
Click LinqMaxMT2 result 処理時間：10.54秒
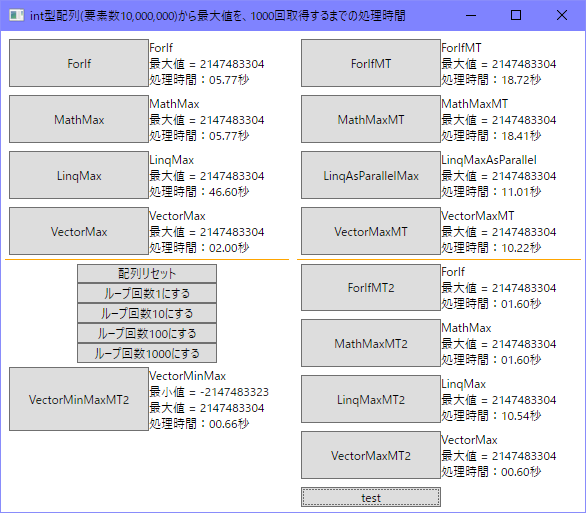pyautogui.click(x=491, y=416)
